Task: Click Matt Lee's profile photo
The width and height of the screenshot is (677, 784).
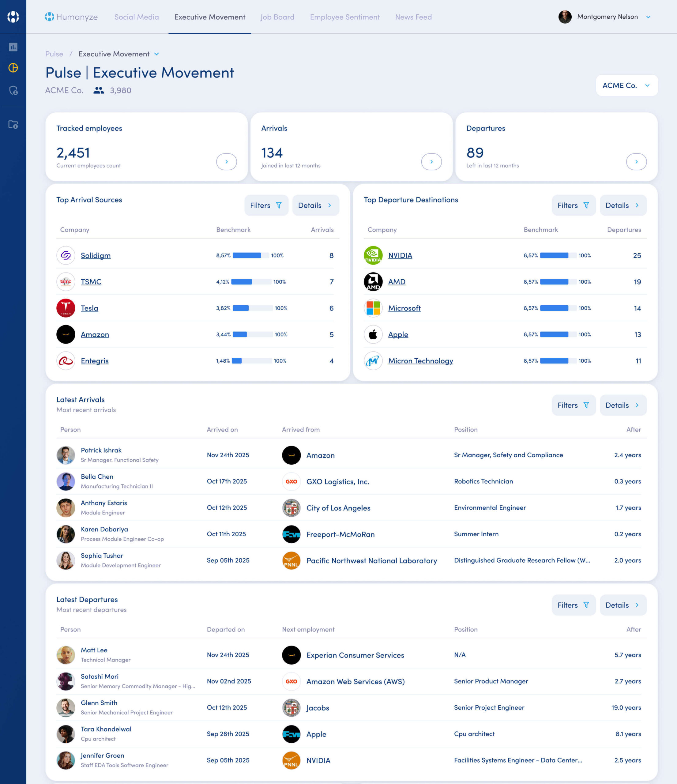Action: [66, 655]
